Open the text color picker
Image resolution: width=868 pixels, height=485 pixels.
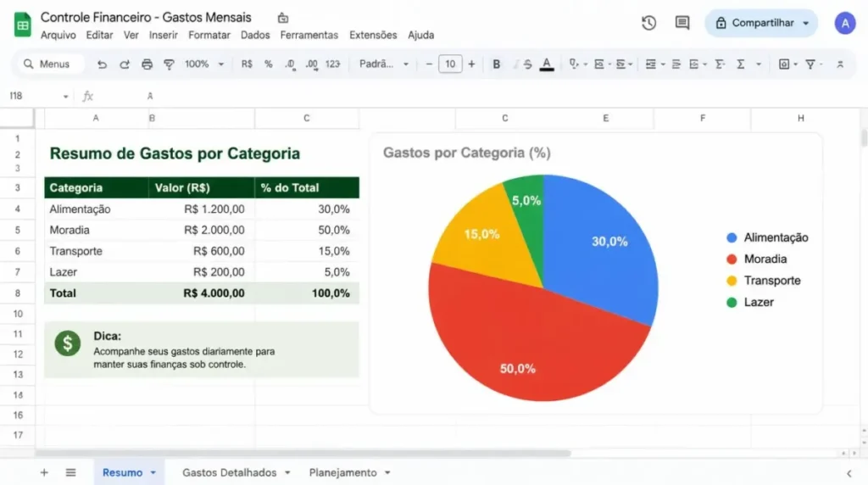coord(547,64)
